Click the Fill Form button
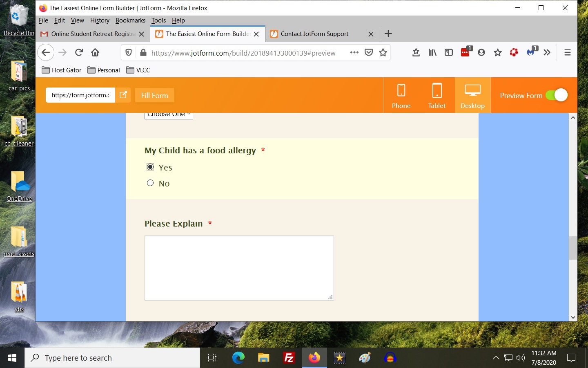Viewport: 588px width, 368px height. pyautogui.click(x=154, y=95)
